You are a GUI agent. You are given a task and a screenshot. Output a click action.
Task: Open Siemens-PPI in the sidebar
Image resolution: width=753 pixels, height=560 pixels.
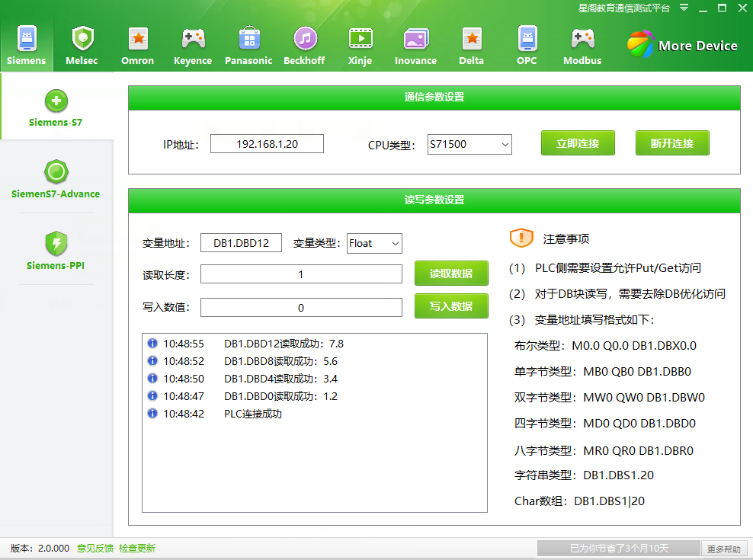[x=56, y=250]
